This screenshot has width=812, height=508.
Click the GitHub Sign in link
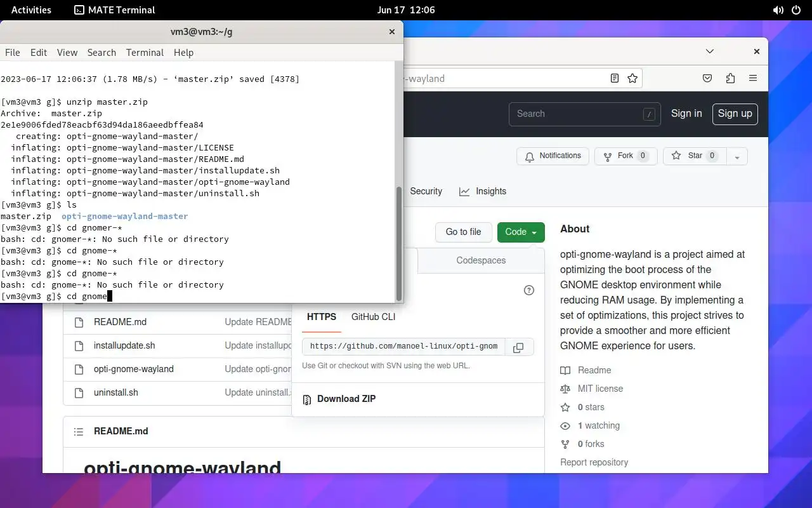pos(686,114)
